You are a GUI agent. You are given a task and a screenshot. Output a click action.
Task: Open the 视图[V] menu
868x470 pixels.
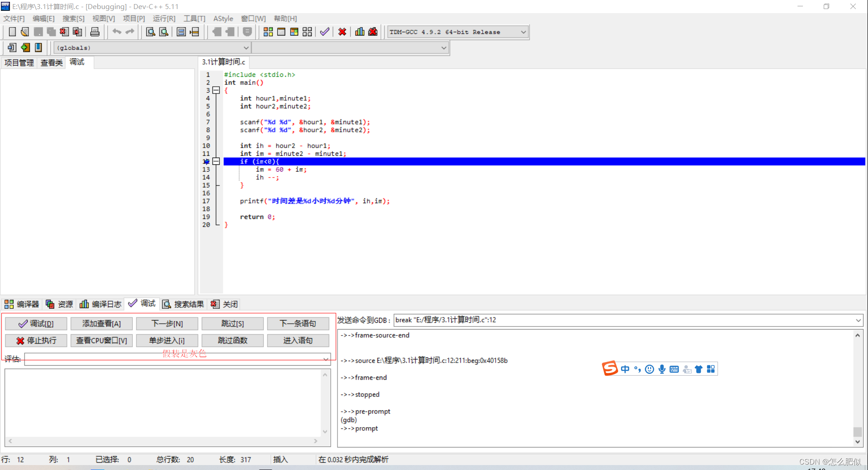click(x=103, y=19)
